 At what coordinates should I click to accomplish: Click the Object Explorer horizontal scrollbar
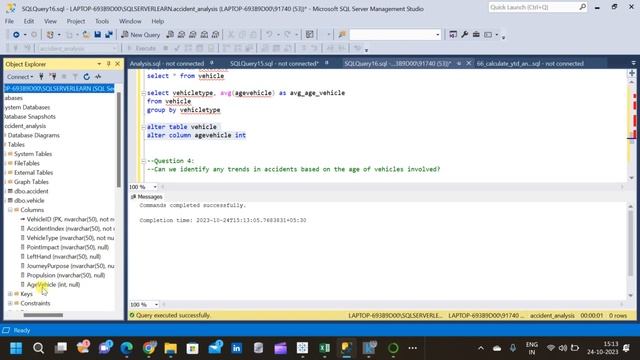point(43,315)
